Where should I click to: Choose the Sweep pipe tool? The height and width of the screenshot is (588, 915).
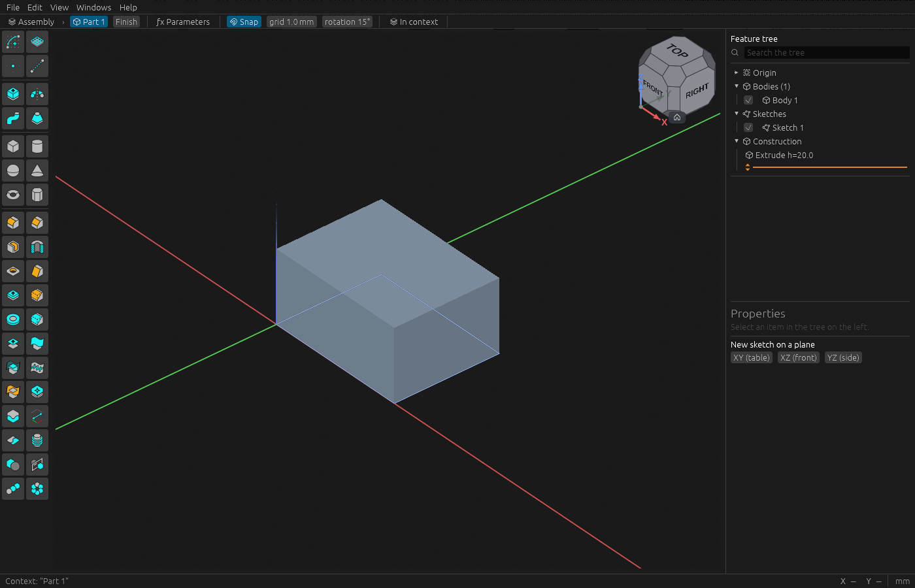[13, 118]
